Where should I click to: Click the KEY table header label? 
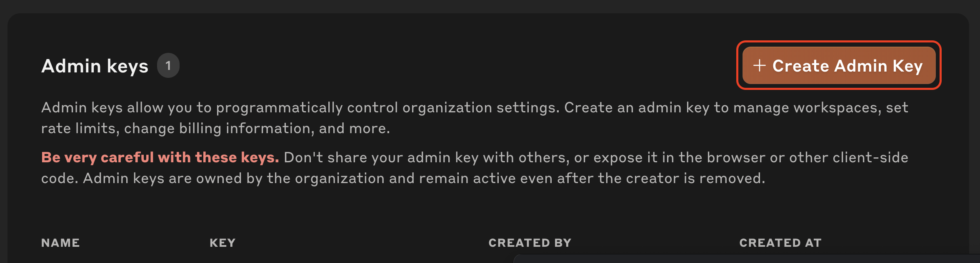point(222,243)
